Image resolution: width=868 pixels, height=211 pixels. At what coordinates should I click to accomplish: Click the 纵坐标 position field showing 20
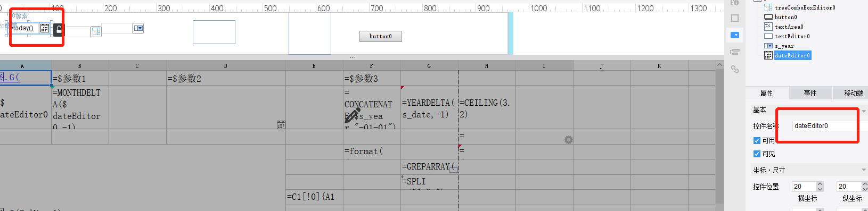coord(848,187)
